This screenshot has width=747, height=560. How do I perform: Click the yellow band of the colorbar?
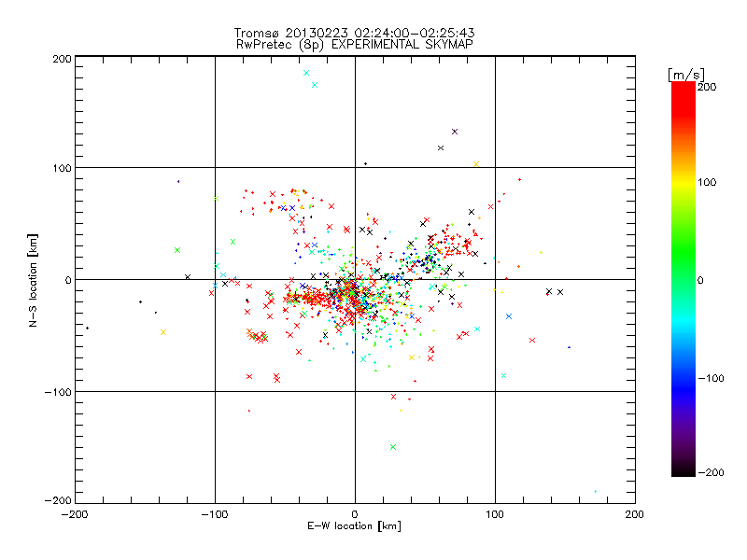684,182
